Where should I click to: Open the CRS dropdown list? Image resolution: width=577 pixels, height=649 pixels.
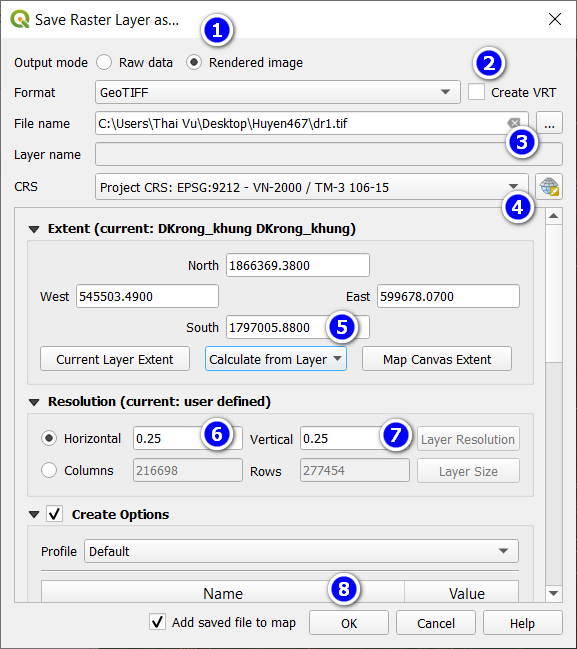point(312,187)
